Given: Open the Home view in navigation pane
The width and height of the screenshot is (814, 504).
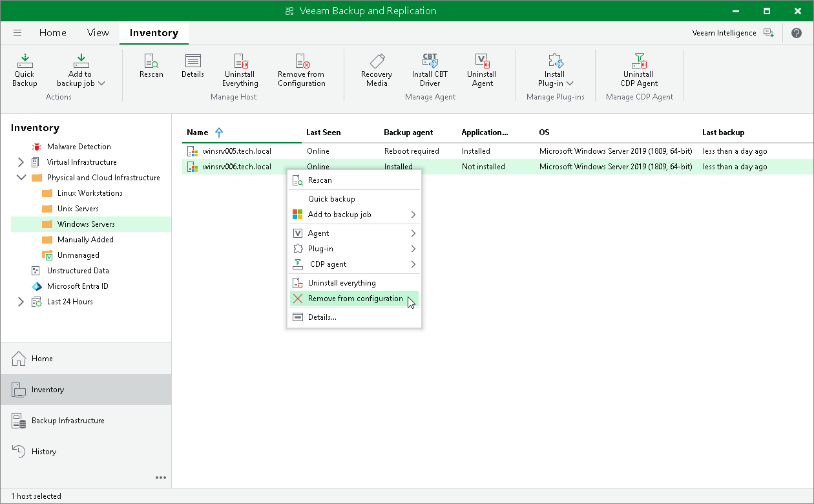Looking at the screenshot, I should point(86,359).
